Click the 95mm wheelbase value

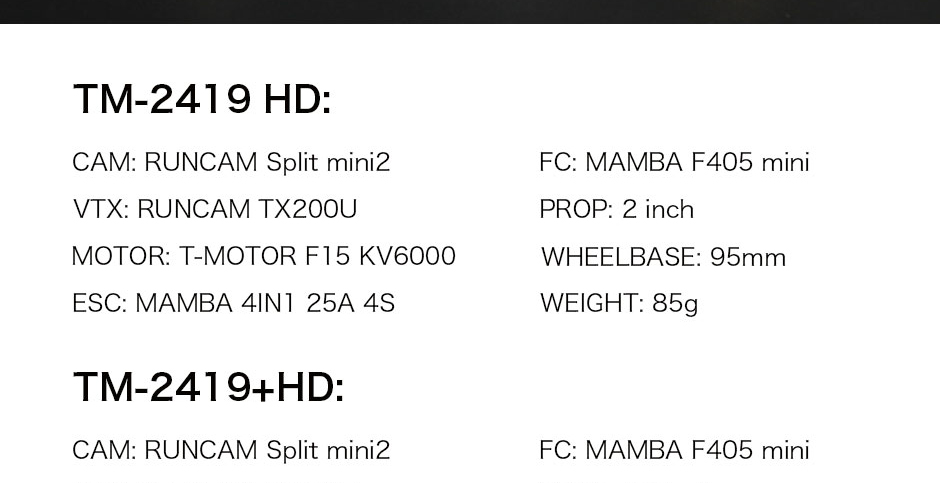tap(748, 257)
